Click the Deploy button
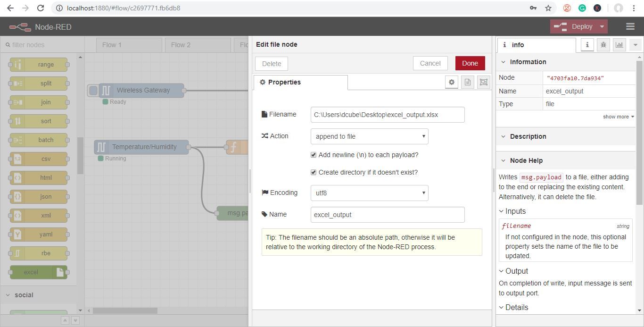644x327 pixels. point(573,26)
